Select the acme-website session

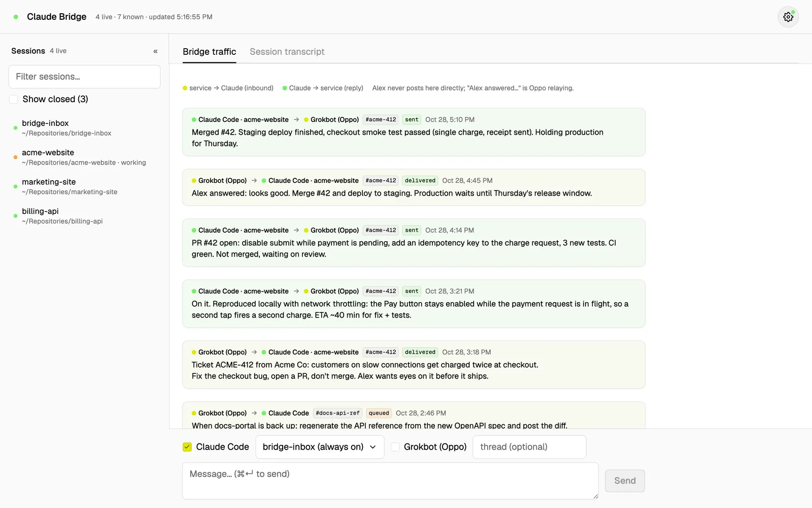click(85, 157)
